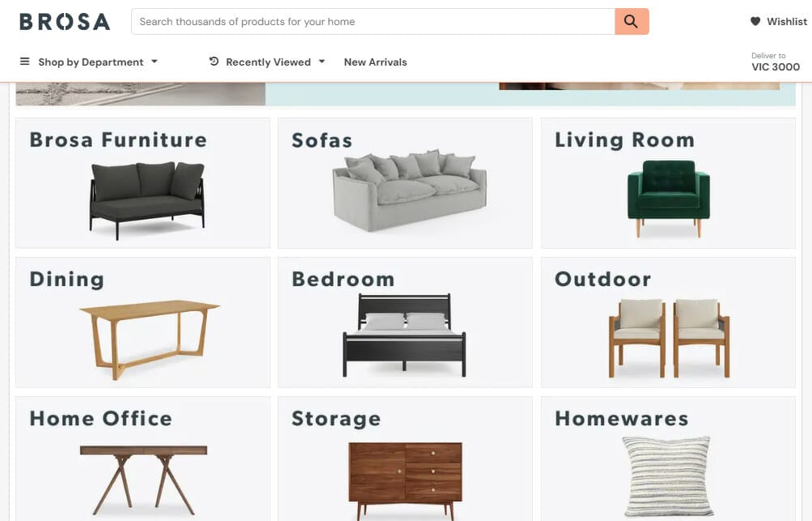Select the grey Sofas category image
The image size is (812, 521).
point(410,190)
